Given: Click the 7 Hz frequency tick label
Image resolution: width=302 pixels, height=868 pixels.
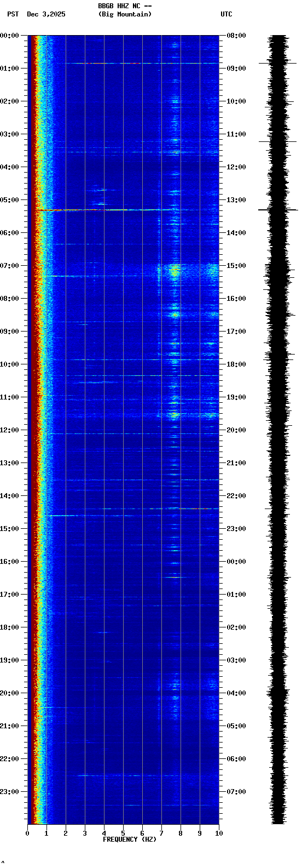Looking at the screenshot, I should pyautogui.click(x=161, y=833).
